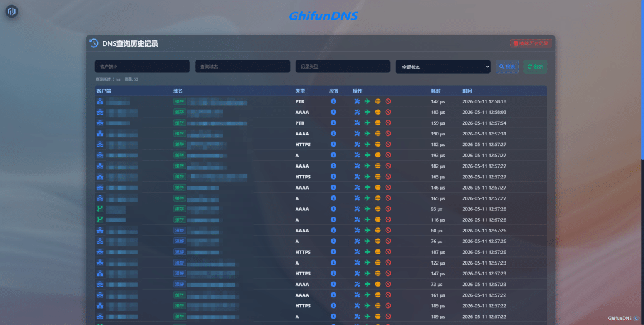
Task: Click the 操作 column header
Action: [x=357, y=91]
